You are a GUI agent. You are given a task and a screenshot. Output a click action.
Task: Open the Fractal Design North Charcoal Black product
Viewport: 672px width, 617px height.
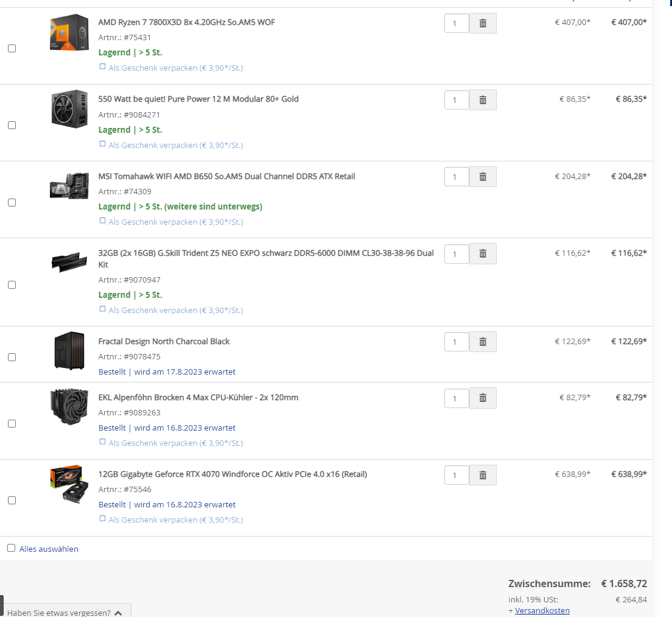click(164, 341)
